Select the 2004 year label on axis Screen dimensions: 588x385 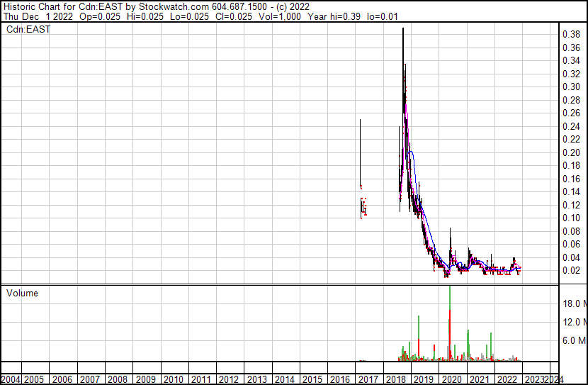[x=11, y=379]
